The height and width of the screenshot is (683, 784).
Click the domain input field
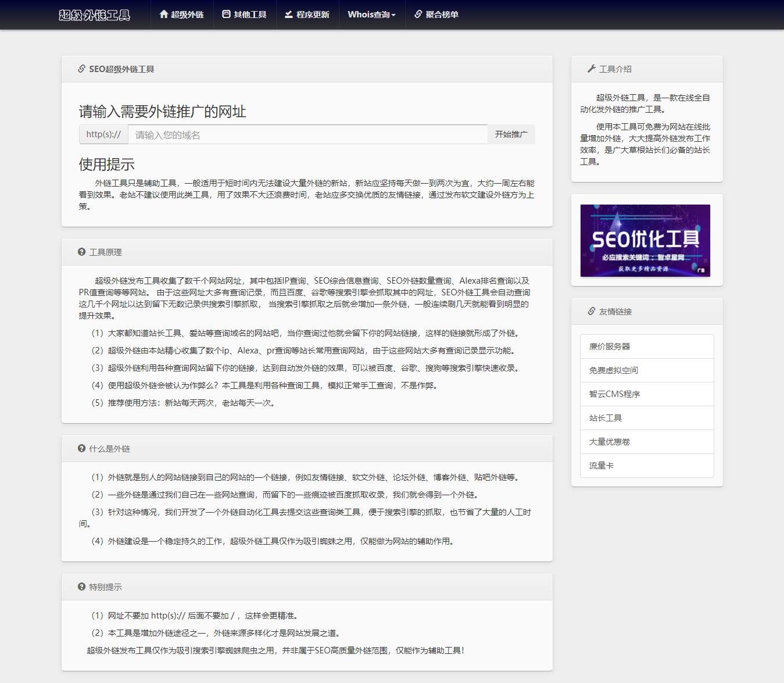click(308, 134)
